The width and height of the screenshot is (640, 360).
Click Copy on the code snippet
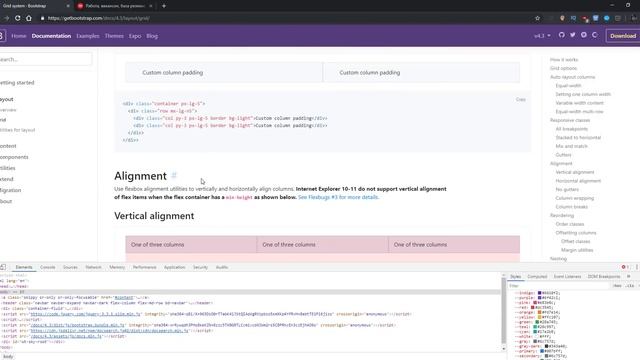[520, 99]
